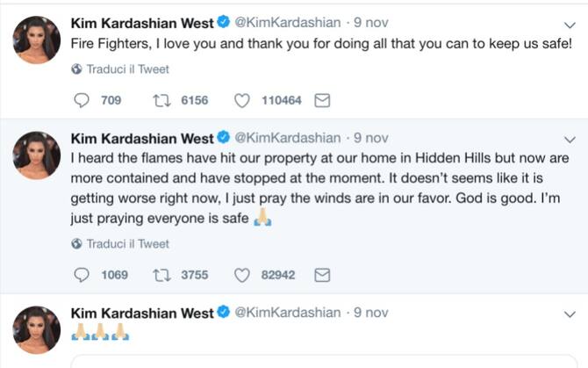Retweet the Fire Fighters tweet
This screenshot has width=588, height=368.
click(x=161, y=100)
